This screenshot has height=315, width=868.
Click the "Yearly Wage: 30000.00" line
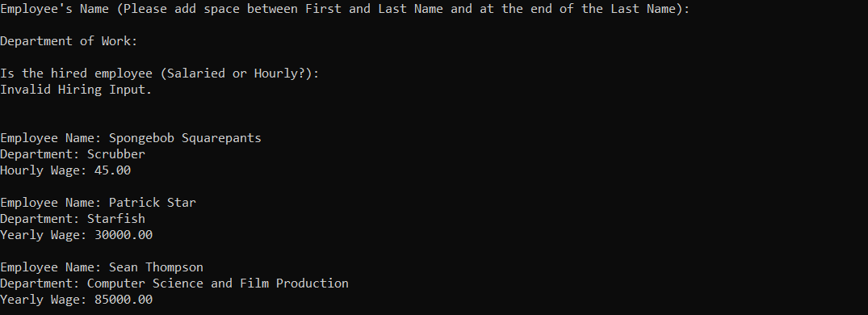pyautogui.click(x=76, y=235)
